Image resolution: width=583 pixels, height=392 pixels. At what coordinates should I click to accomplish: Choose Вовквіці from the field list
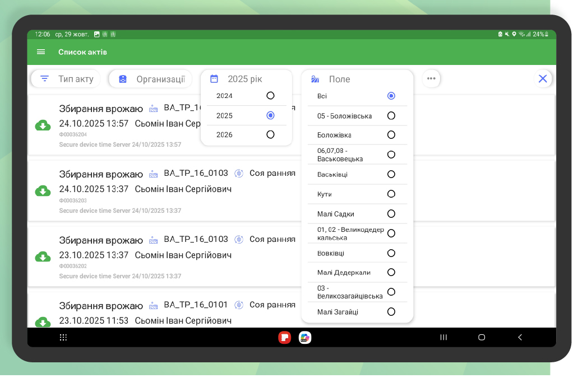coord(391,253)
